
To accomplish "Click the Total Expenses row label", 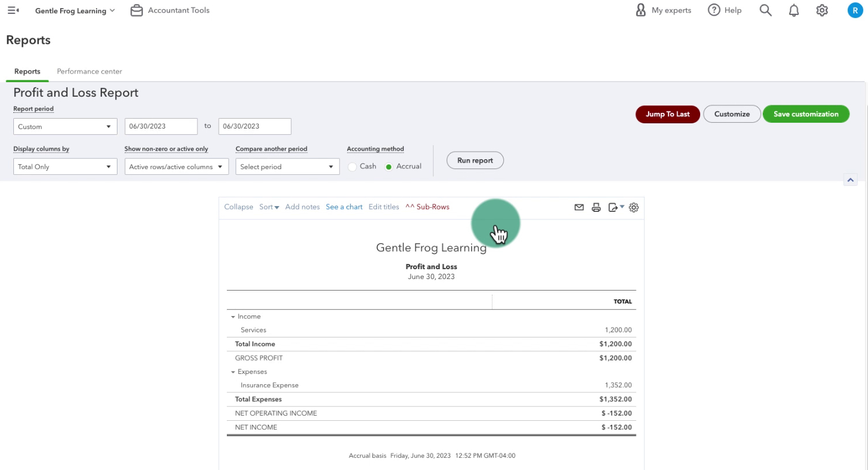I will point(258,399).
